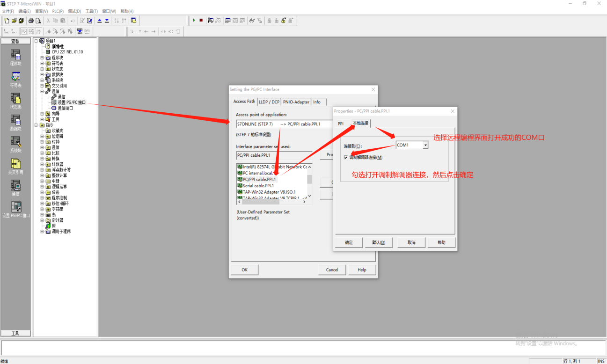Click the 工具 bar at the sidebar bottom
Image resolution: width=607 pixels, height=364 pixels.
[x=15, y=333]
